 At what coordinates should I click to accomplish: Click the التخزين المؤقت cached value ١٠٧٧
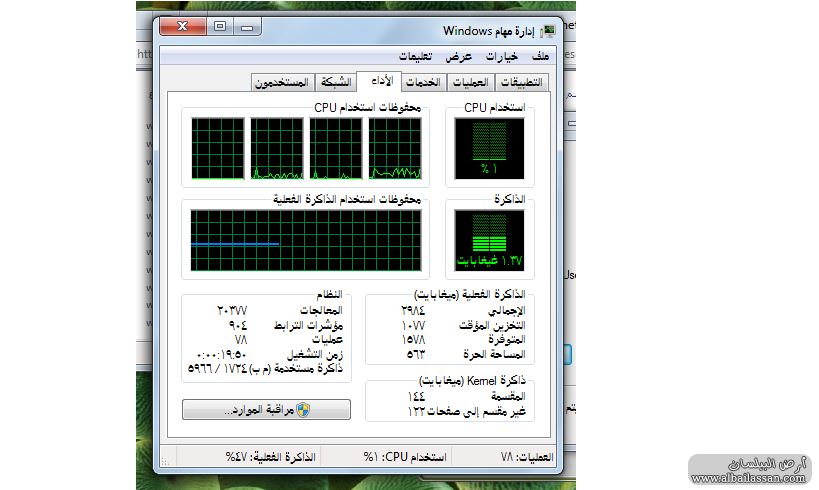pos(413,325)
